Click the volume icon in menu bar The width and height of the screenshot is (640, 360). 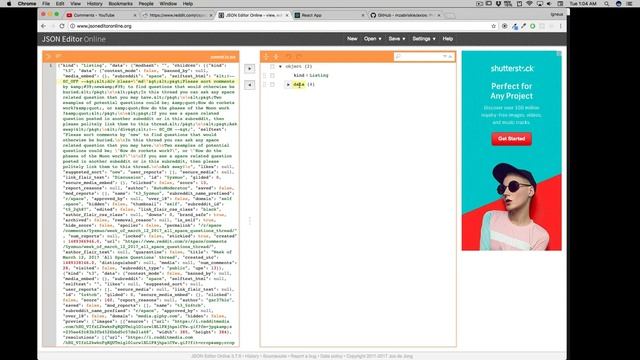click(x=549, y=4)
